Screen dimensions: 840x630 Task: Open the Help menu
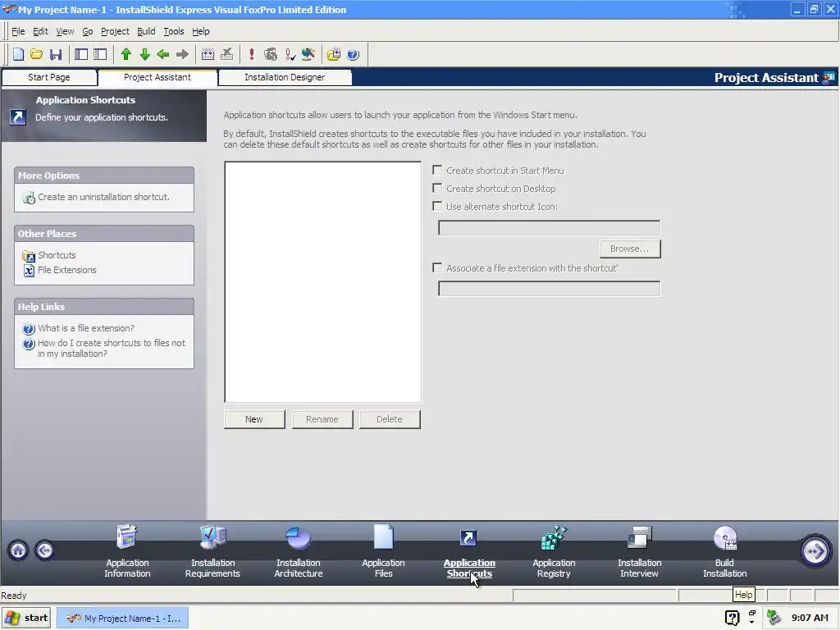click(201, 31)
